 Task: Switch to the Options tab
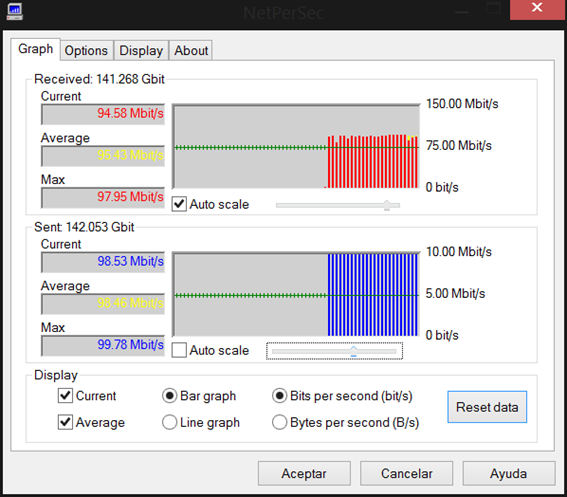point(86,51)
